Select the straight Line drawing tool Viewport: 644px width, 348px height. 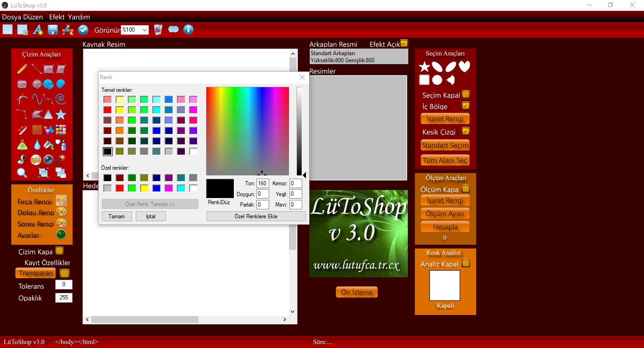tap(36, 69)
